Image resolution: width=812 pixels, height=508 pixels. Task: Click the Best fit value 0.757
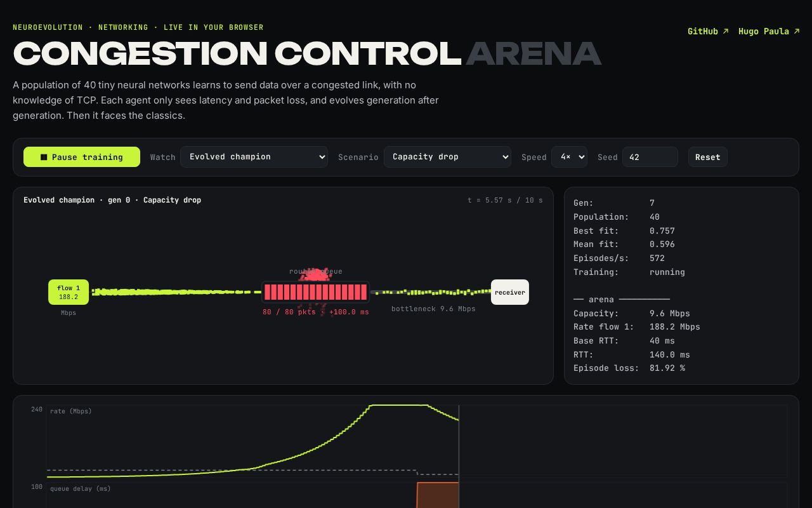tap(662, 231)
